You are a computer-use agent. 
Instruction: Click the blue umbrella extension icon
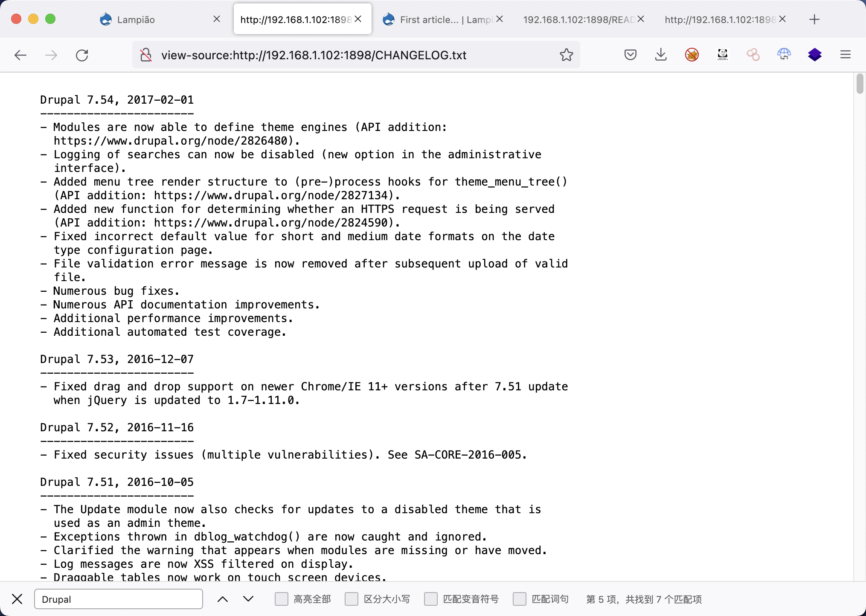784,55
